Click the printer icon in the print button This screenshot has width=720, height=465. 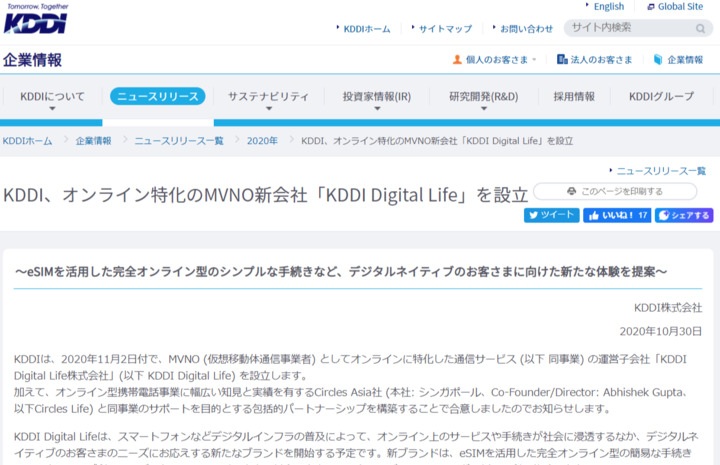(x=571, y=191)
